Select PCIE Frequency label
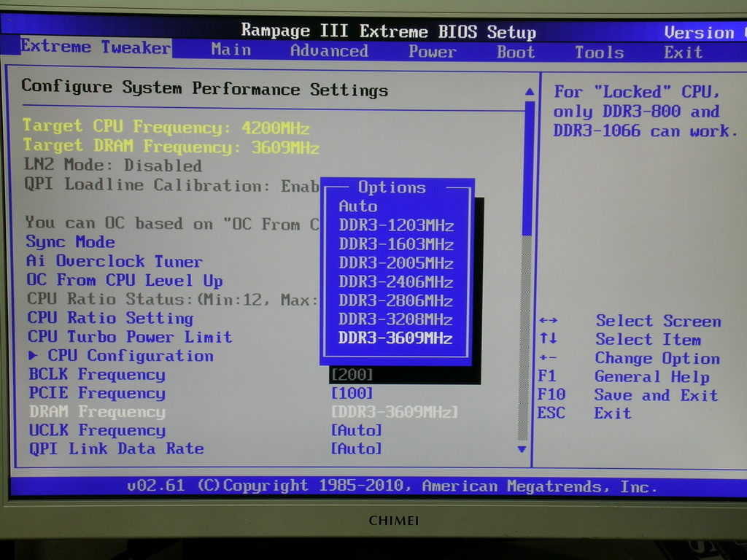The image size is (747, 560). point(97,393)
